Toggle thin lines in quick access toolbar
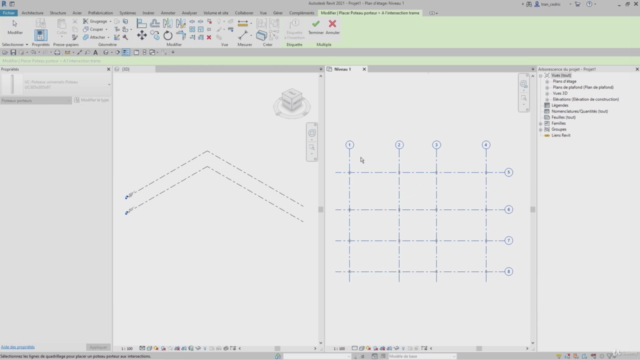The height and width of the screenshot is (360, 640). [126, 52]
